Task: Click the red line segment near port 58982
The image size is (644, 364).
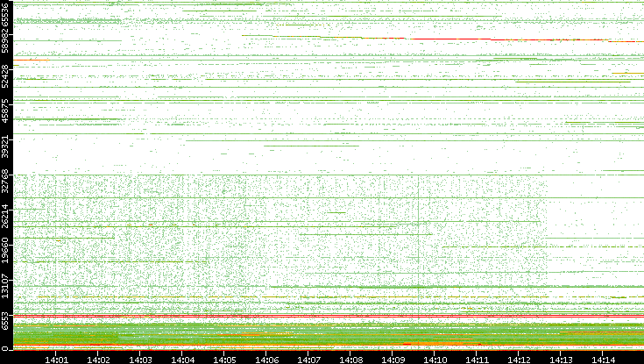Action: pos(449,39)
